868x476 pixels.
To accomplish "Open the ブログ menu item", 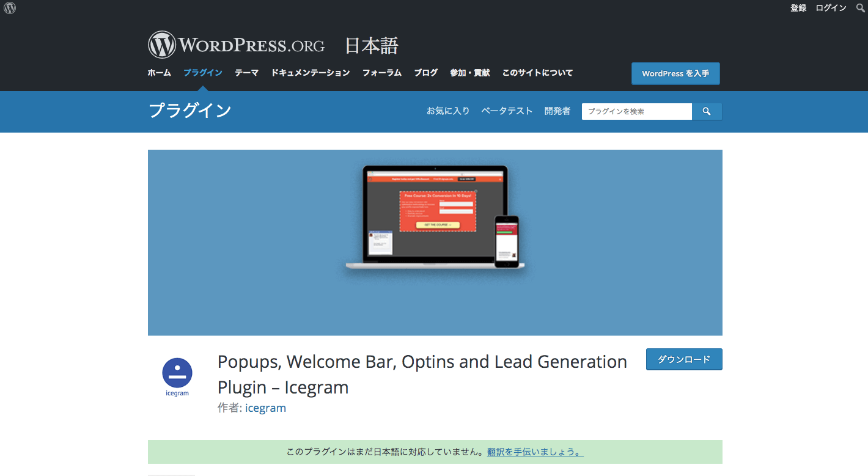I will point(425,73).
